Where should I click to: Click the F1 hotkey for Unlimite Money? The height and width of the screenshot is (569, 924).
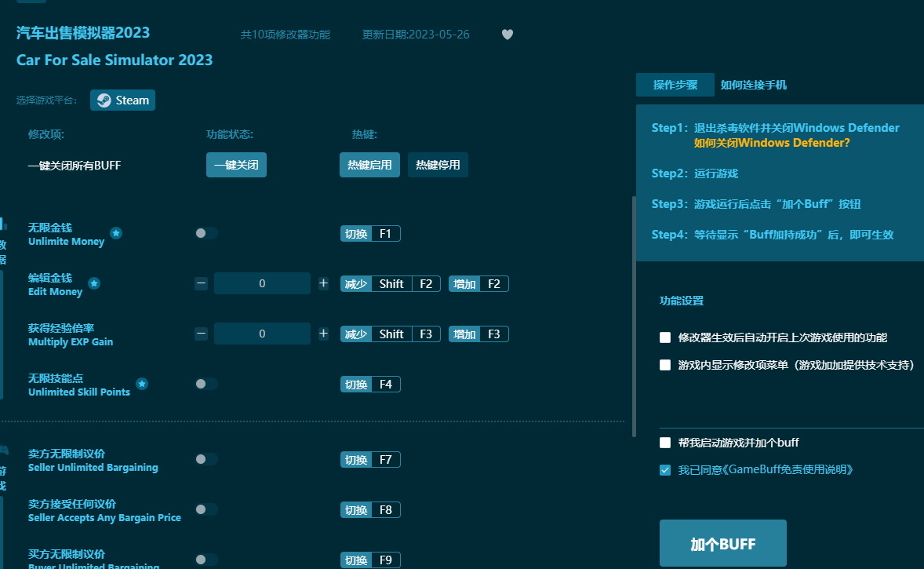[370, 234]
